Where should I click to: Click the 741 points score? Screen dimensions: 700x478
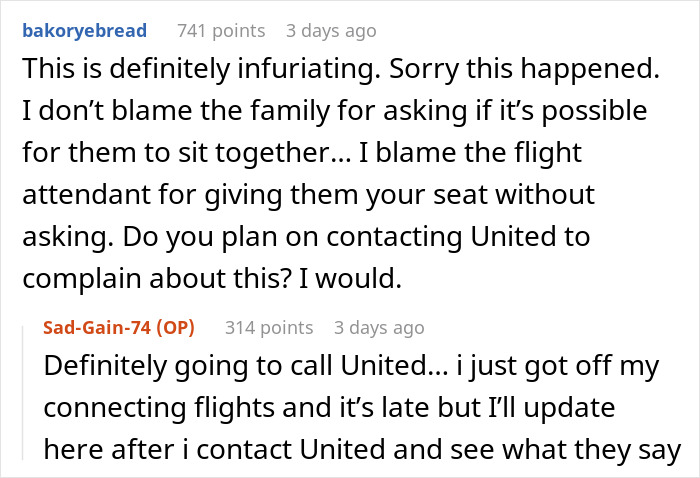coord(221,31)
